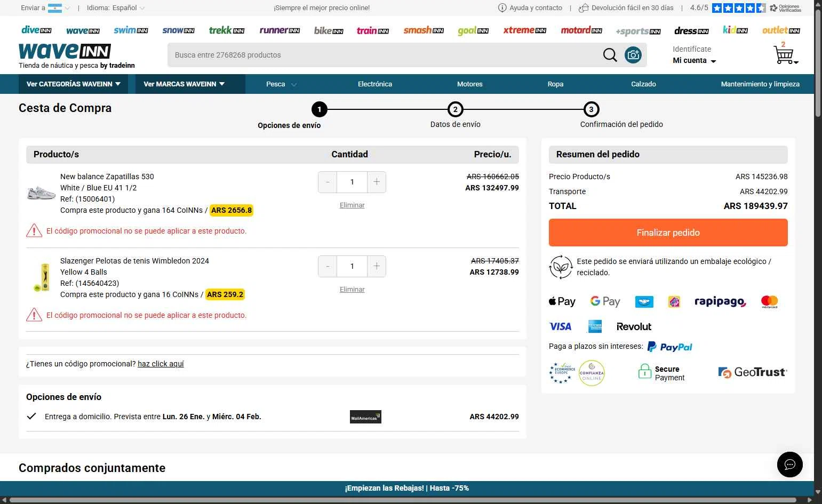Open the live chat bubble
Screen dimensions: 822x504
click(790, 464)
